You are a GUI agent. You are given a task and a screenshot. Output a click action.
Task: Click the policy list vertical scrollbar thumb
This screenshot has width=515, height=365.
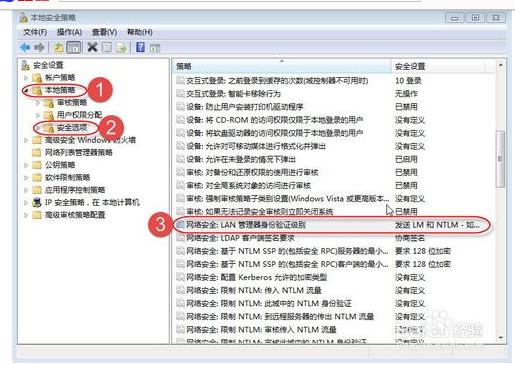500,159
